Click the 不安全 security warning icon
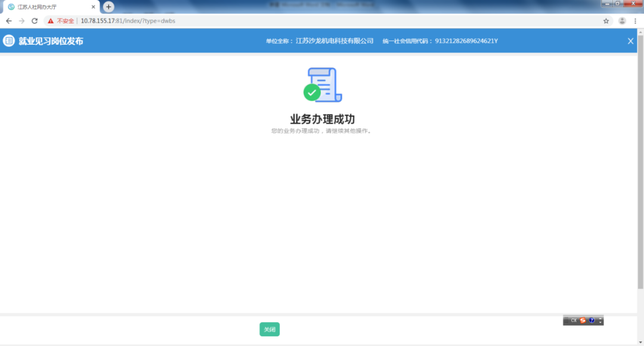Image resolution: width=644 pixels, height=346 pixels. tap(51, 21)
